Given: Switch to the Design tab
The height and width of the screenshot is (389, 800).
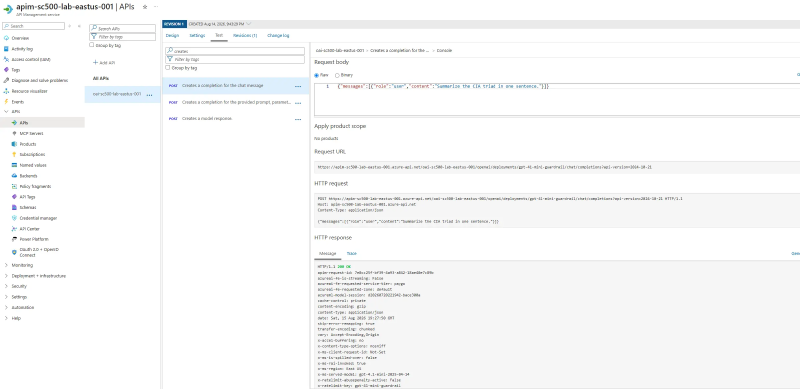Looking at the screenshot, I should pos(172,35).
